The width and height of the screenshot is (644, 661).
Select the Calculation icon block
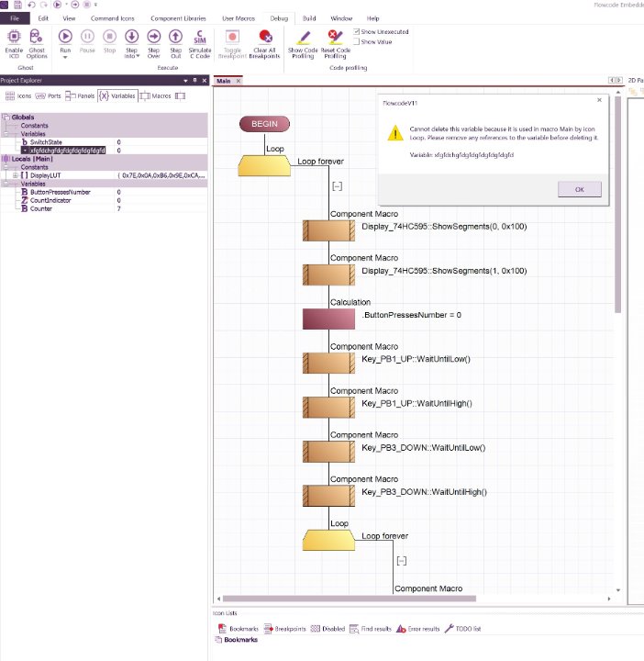tap(328, 319)
